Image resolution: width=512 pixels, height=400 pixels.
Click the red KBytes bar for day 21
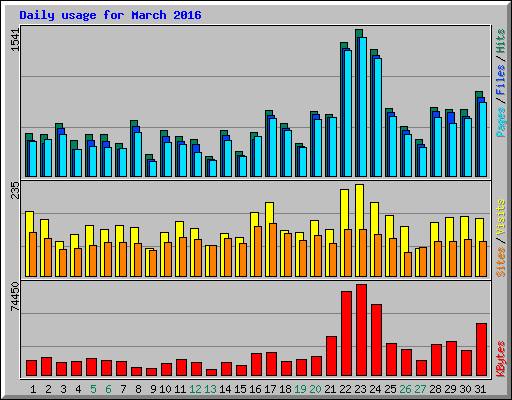click(x=331, y=356)
